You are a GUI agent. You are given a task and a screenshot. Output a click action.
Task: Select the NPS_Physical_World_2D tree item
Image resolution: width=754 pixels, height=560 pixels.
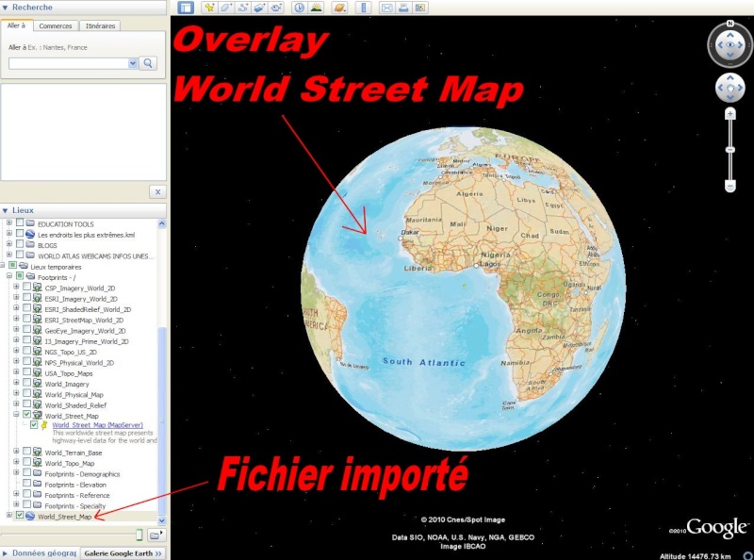pyautogui.click(x=79, y=363)
